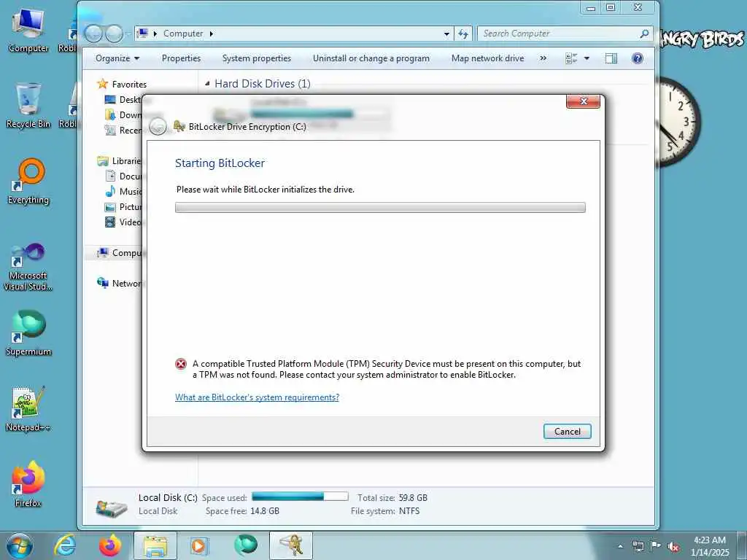The height and width of the screenshot is (560, 747).
Task: Open BitLocker's system requirements help link
Action: click(257, 397)
